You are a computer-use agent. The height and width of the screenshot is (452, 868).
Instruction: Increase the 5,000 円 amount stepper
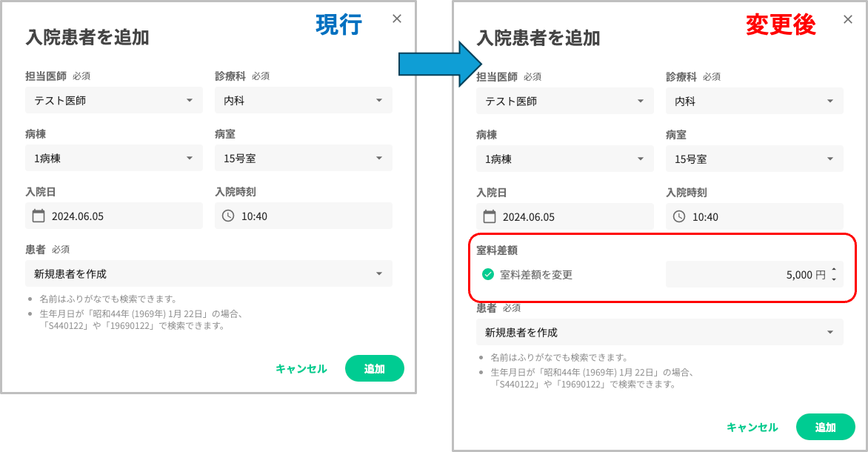pyautogui.click(x=834, y=270)
